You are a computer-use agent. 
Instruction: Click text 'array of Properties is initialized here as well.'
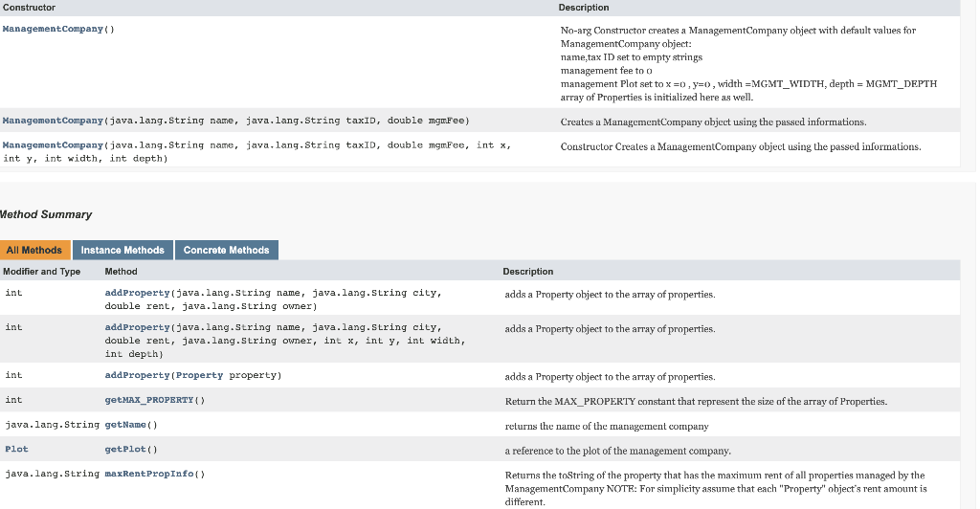point(657,97)
